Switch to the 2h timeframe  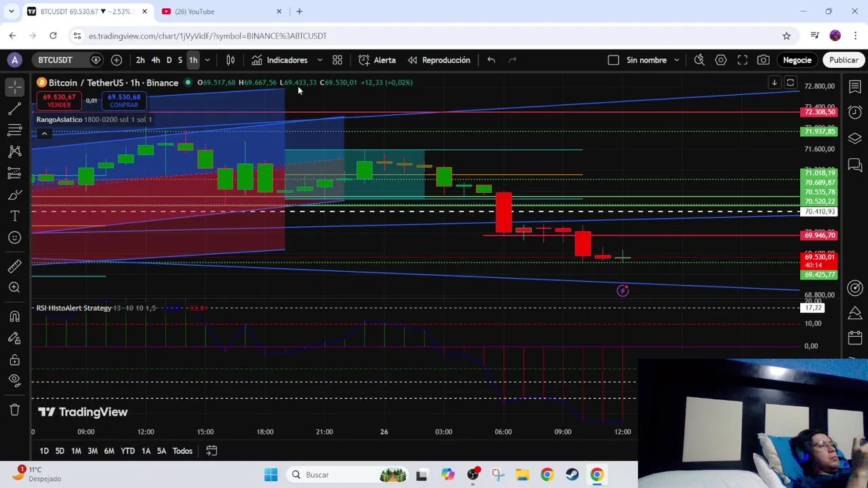click(x=140, y=60)
